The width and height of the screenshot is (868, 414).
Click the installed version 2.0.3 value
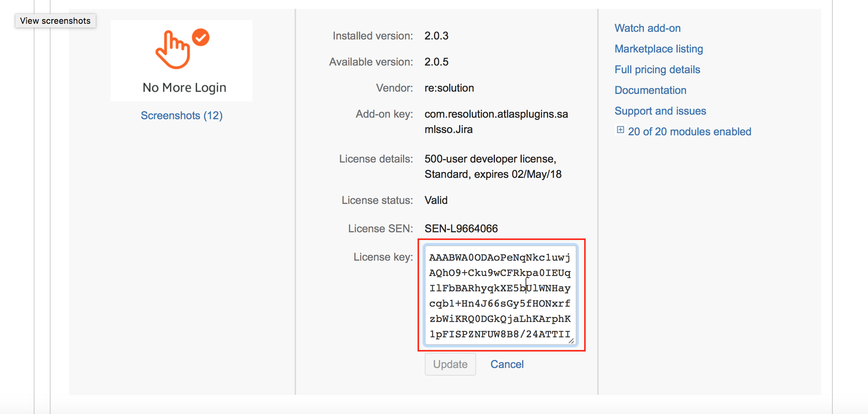pos(436,36)
